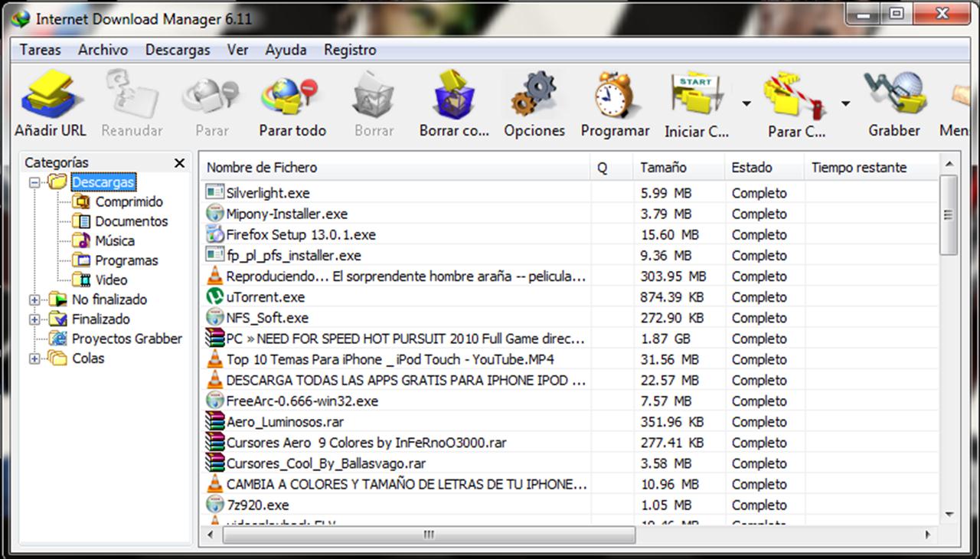Click the scroll left arrow below file list
Viewport: 980px width, 559px height.
[211, 535]
